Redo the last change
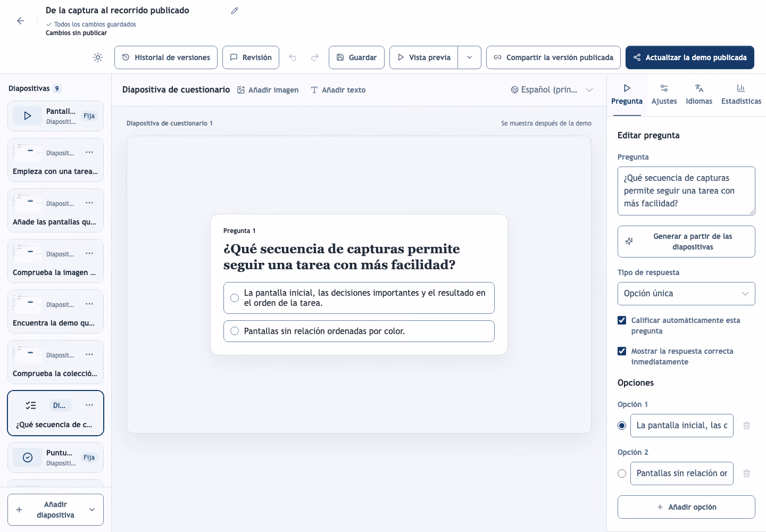Screen dimensions: 766x532 click(315, 57)
